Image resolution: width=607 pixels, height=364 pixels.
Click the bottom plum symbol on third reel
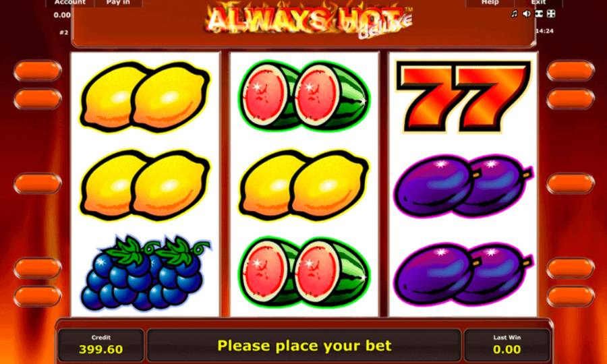[x=463, y=274]
